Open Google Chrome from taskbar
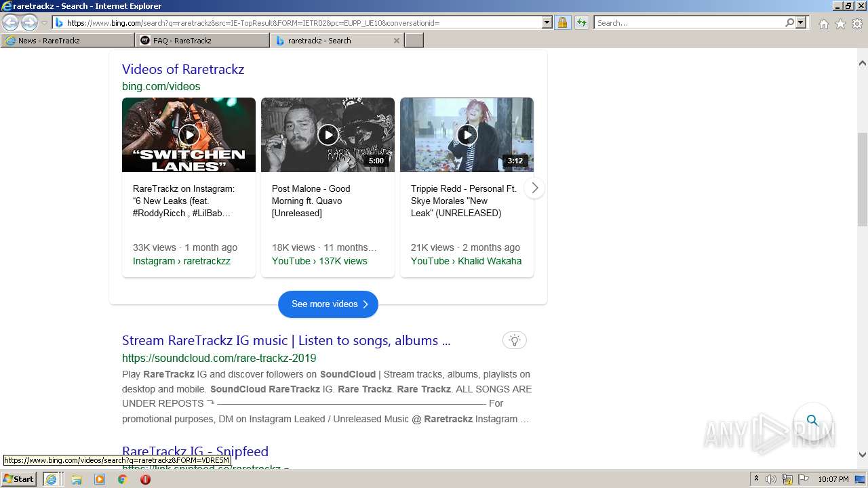868x488 pixels. pyautogui.click(x=123, y=479)
